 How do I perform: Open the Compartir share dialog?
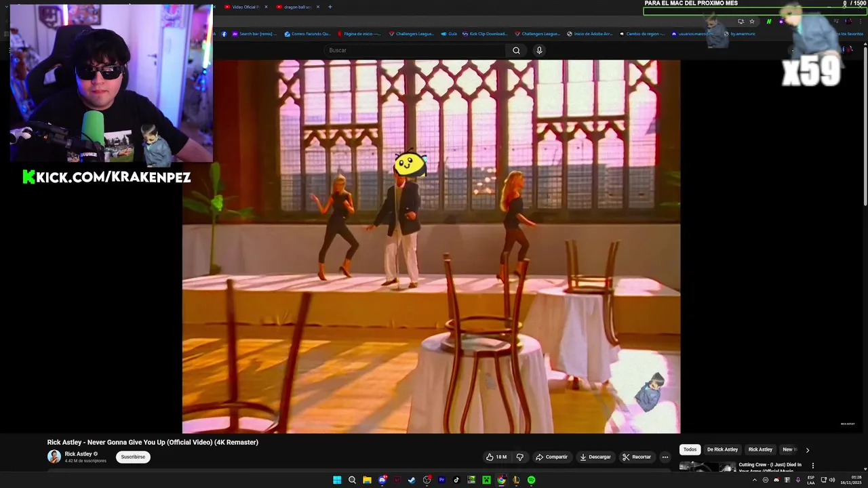click(x=551, y=457)
